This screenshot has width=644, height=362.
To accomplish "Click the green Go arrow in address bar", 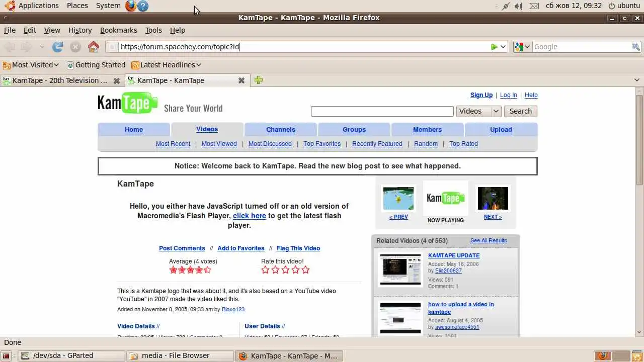I will pos(494,47).
